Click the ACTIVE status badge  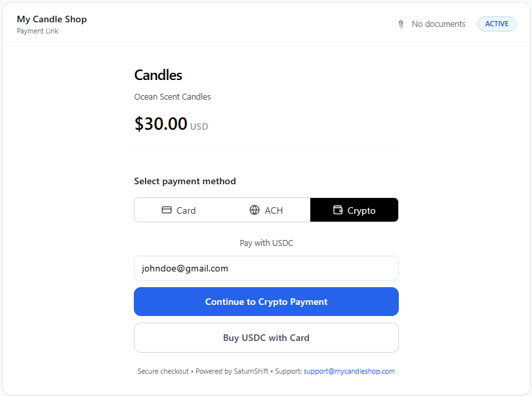point(497,24)
